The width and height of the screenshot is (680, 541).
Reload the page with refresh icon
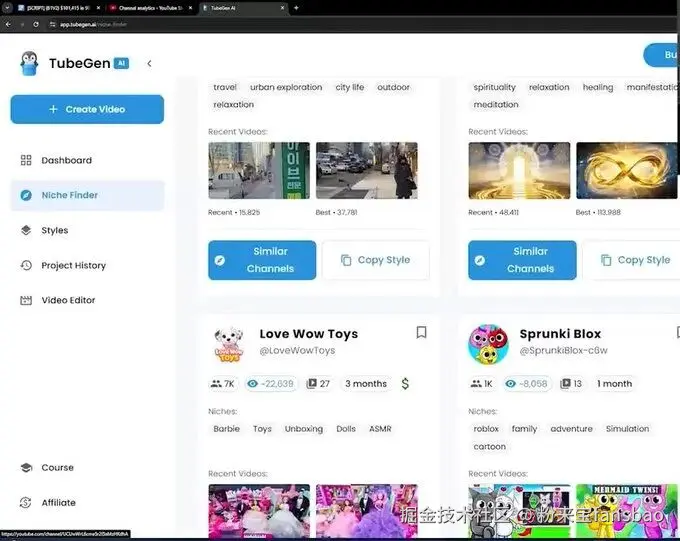click(36, 24)
